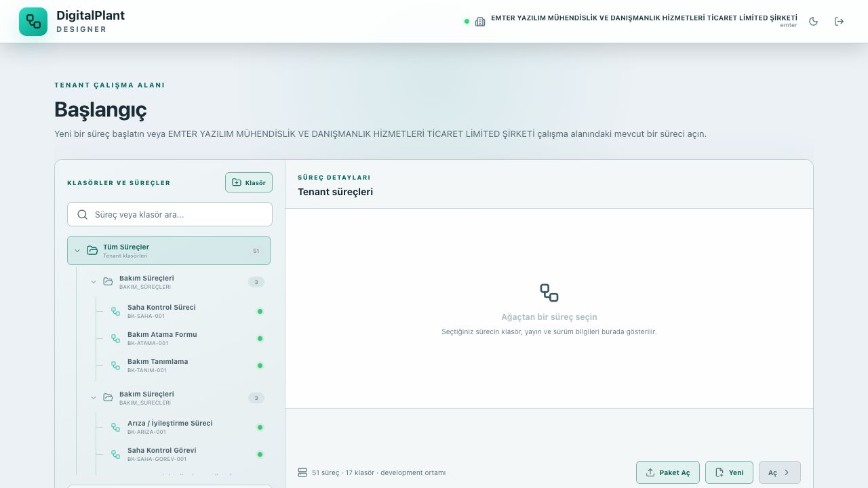This screenshot has width=868, height=488.
Task: Click the process icon of Bakım Atama Formu
Action: (115, 338)
